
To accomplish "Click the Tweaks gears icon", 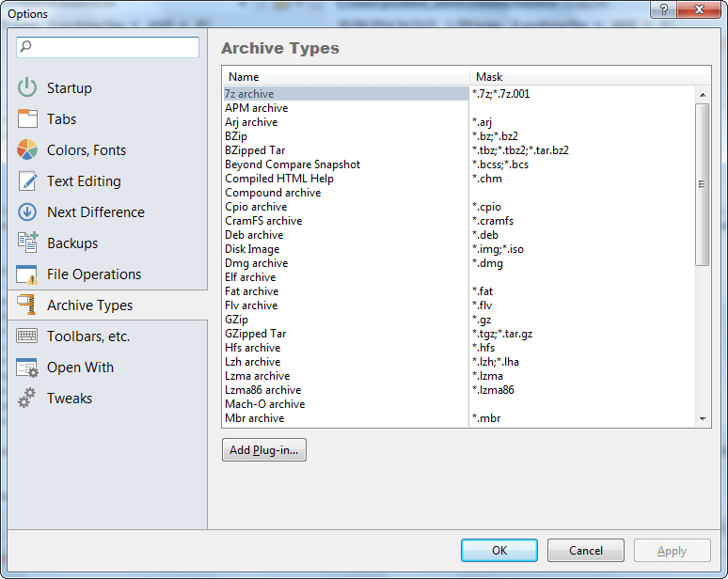I will coord(27,399).
